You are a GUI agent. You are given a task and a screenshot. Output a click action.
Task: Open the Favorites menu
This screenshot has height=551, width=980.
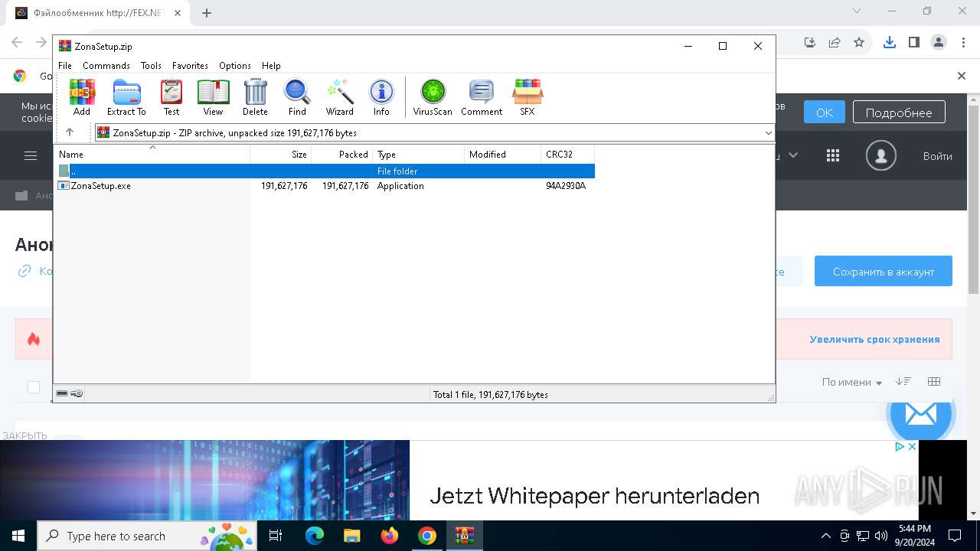click(x=190, y=66)
